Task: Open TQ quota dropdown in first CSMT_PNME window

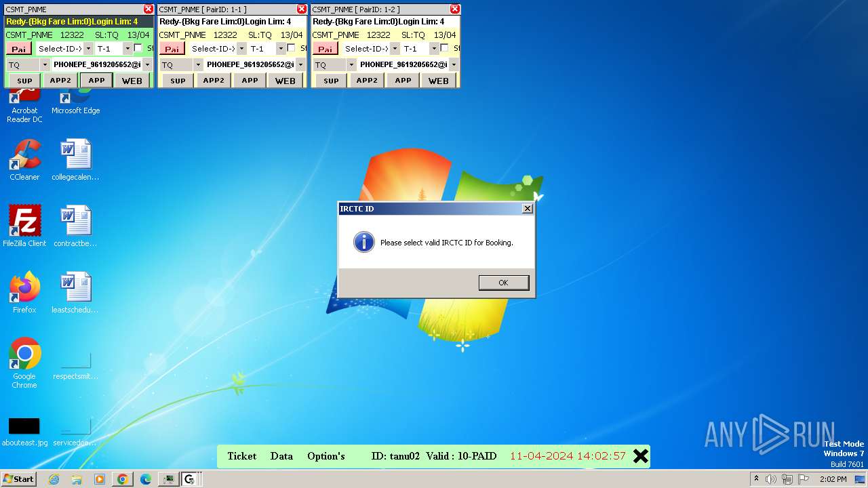Action: tap(45, 65)
